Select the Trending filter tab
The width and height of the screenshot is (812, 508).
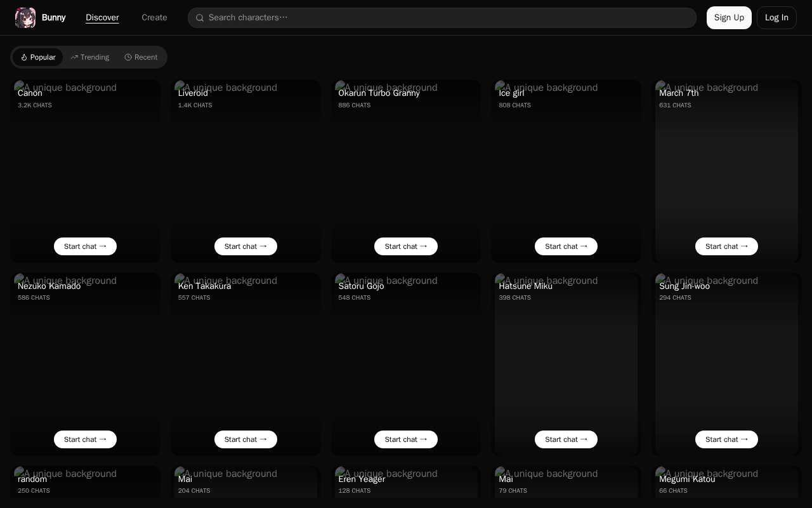click(x=90, y=57)
